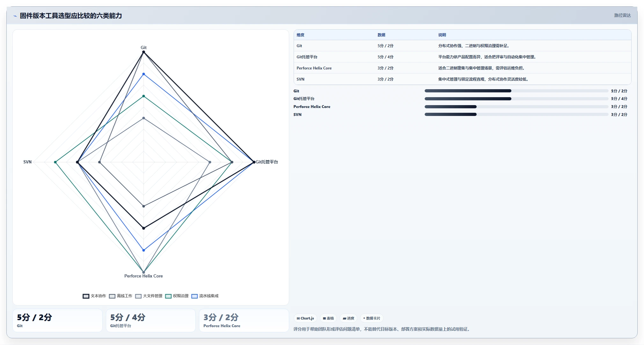
Task: Click the SVN progress bar
Action: coord(516,114)
